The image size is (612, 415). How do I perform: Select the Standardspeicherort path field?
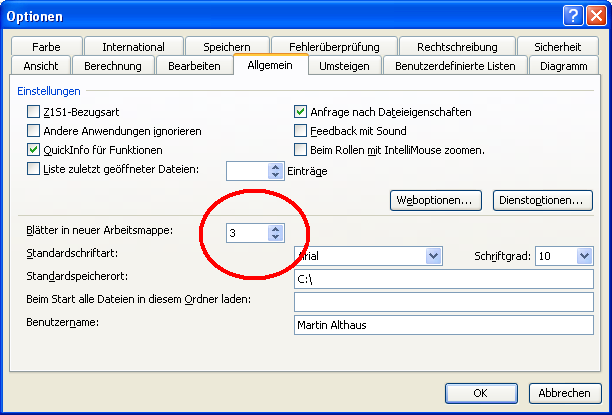click(444, 279)
